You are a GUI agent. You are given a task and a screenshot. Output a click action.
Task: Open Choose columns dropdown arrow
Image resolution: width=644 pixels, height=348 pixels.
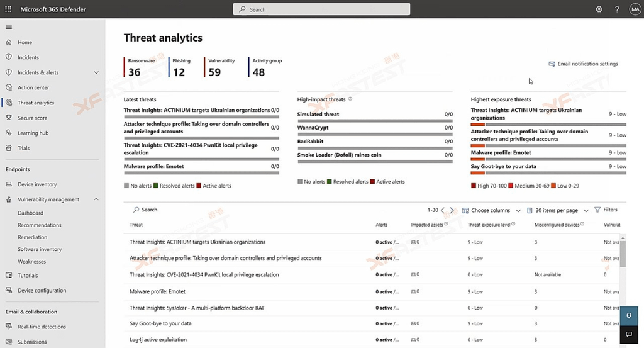[518, 210]
